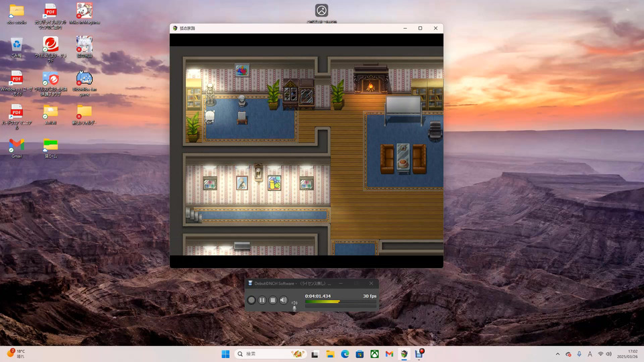Open Gmail from the taskbar

(389, 354)
